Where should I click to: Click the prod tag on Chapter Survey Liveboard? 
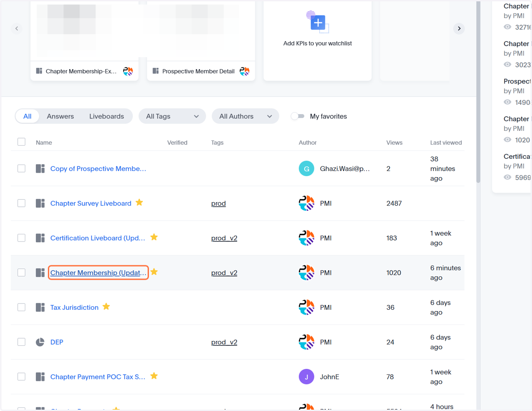[219, 203]
